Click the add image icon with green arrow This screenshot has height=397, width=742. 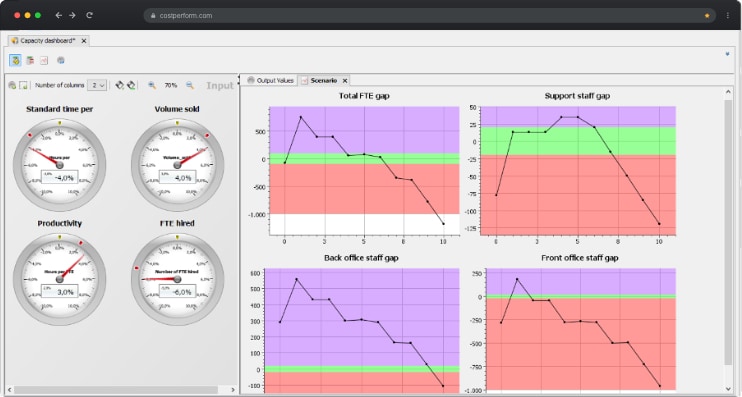coord(23,85)
